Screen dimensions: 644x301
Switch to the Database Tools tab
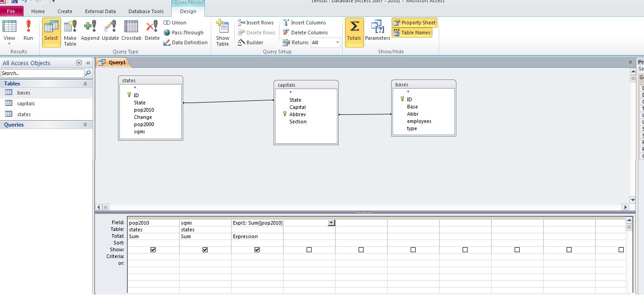(x=146, y=11)
